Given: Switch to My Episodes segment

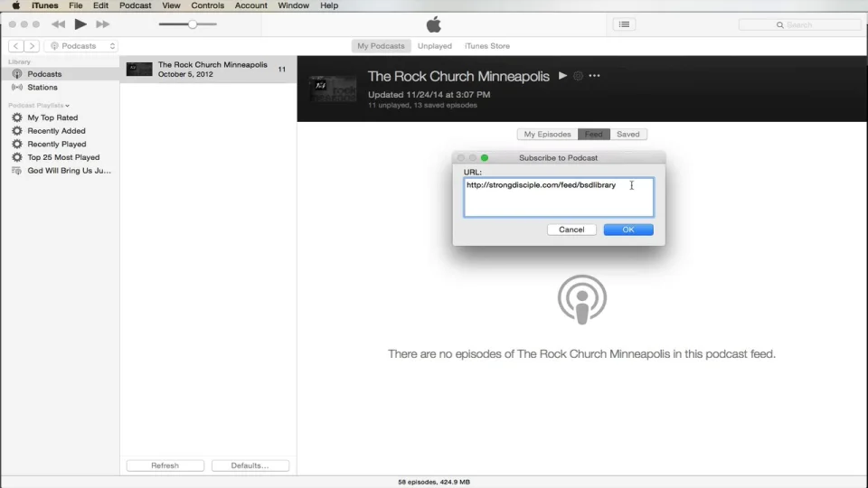Looking at the screenshot, I should (x=547, y=135).
